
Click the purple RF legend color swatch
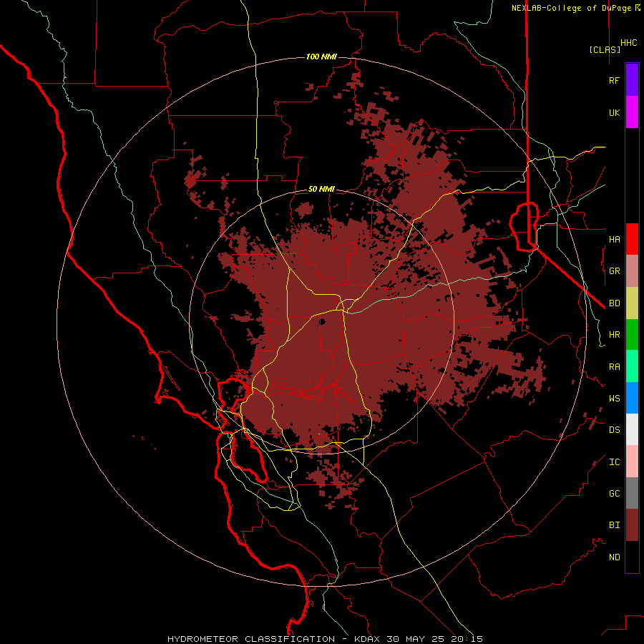click(x=632, y=80)
